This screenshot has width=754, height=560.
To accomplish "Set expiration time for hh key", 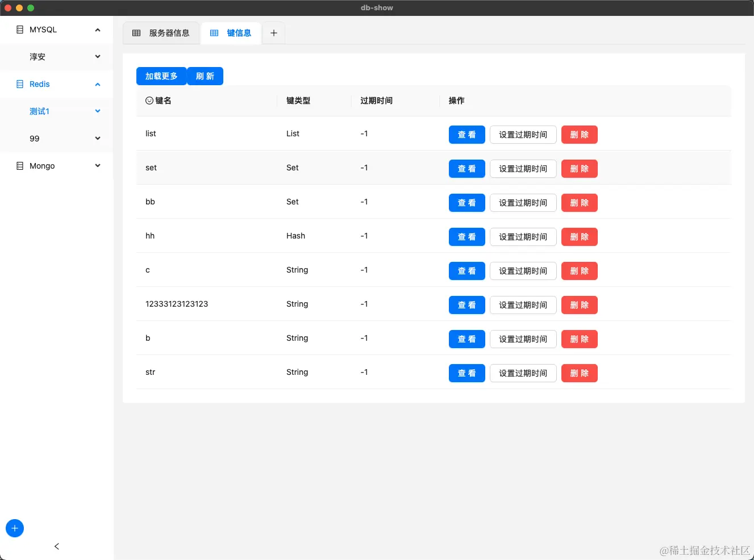I will [523, 237].
